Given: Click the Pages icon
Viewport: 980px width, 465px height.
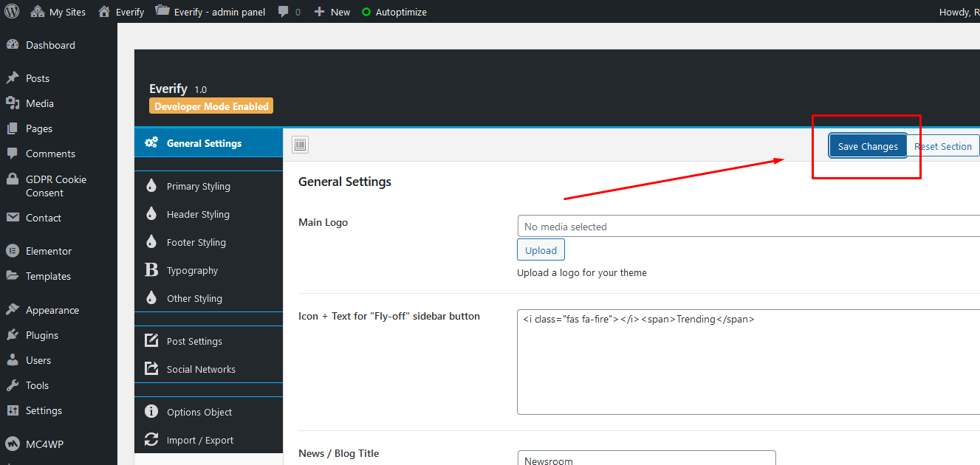Looking at the screenshot, I should point(13,128).
